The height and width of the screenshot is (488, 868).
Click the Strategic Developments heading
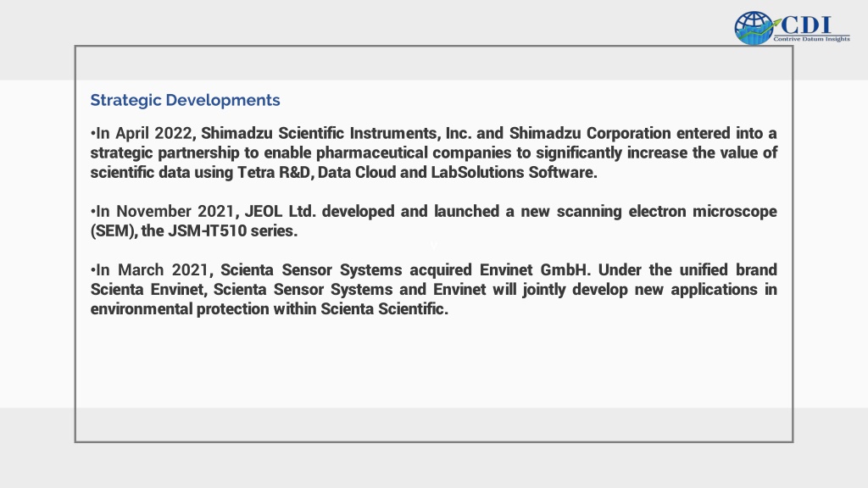[185, 100]
